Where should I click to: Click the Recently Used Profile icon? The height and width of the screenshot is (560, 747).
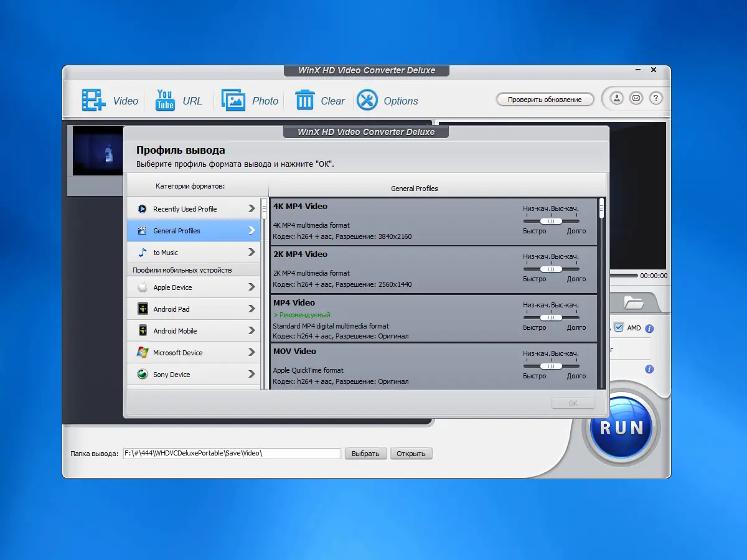click(142, 209)
